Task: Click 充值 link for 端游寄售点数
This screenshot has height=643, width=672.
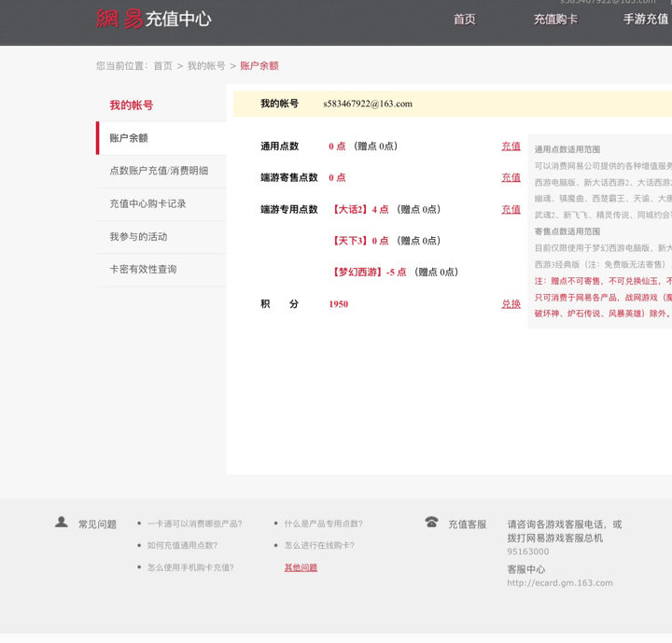Action: [x=511, y=177]
